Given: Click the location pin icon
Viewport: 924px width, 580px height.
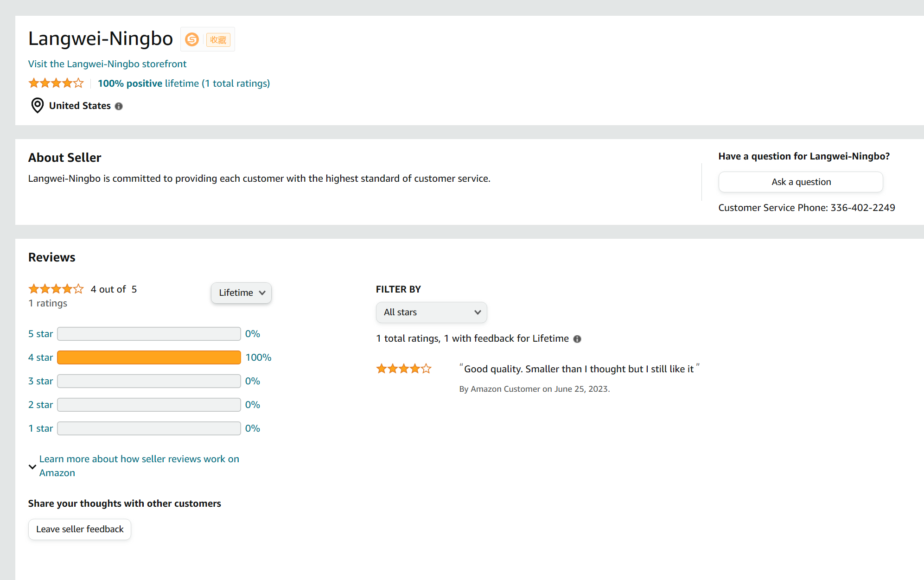Looking at the screenshot, I should (x=37, y=106).
